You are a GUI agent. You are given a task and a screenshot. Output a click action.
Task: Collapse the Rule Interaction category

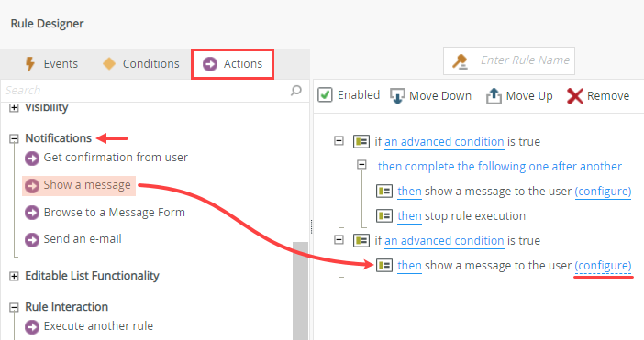click(14, 307)
